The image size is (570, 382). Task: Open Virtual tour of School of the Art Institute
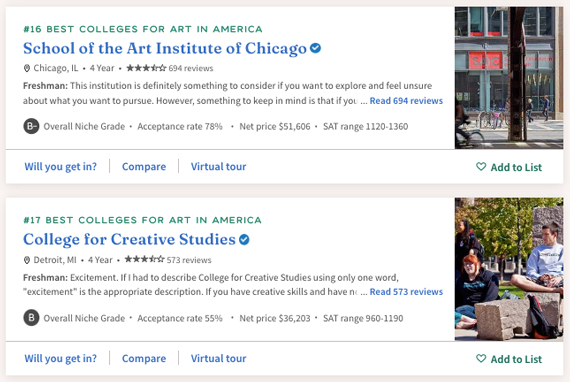[218, 167]
